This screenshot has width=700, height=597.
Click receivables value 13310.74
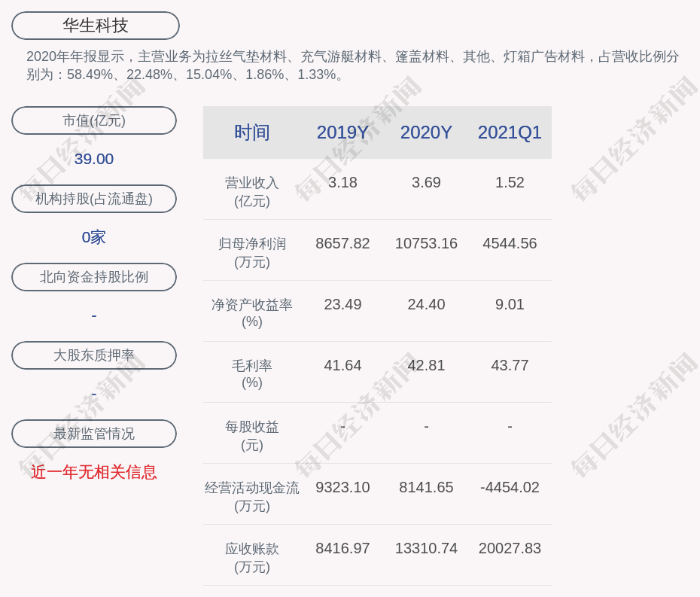coord(426,548)
